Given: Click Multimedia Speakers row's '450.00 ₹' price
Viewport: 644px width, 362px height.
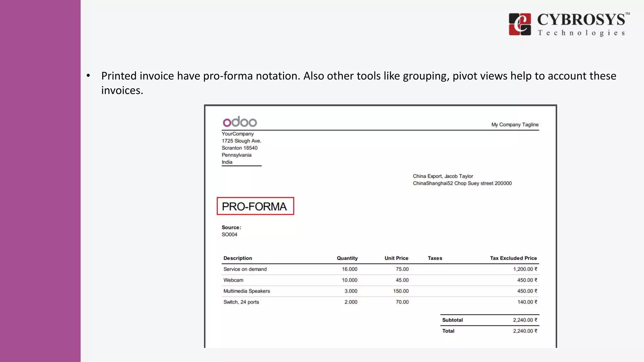Looking at the screenshot, I should click(527, 291).
